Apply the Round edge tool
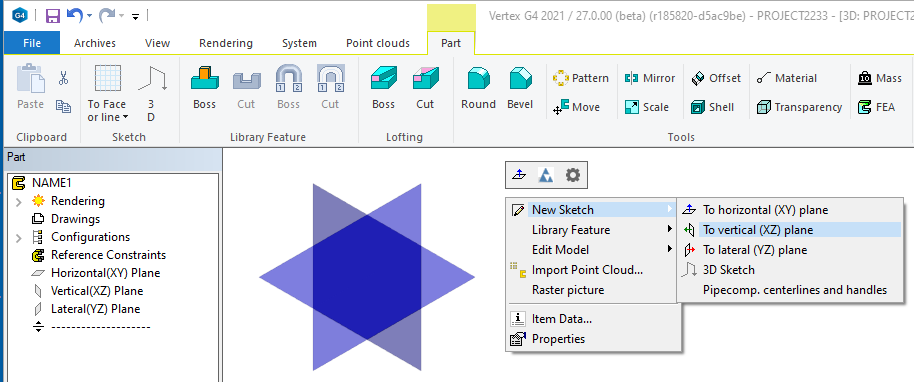Screen dimensions: 914x382 [x=478, y=87]
